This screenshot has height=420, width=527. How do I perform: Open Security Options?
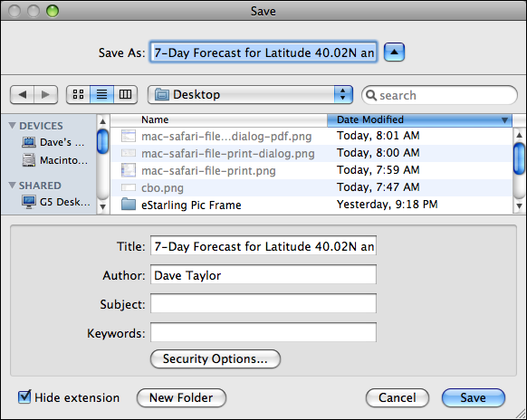pos(216,358)
